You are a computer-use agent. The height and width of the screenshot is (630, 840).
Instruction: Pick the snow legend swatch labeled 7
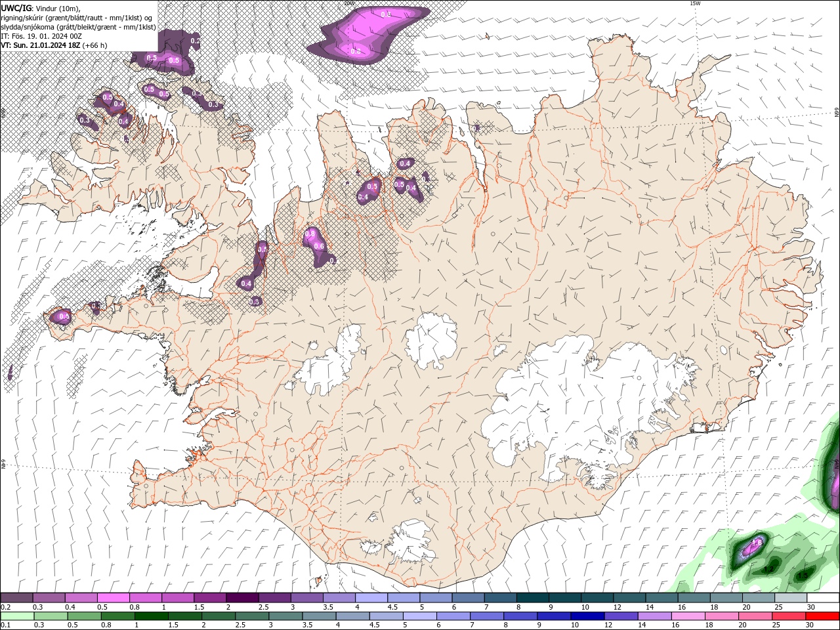point(500,598)
